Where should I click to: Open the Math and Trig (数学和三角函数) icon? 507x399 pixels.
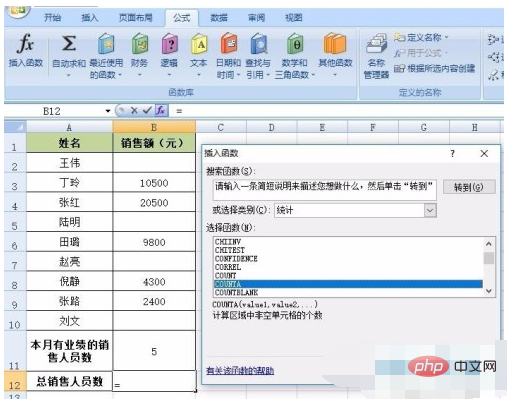(x=295, y=44)
